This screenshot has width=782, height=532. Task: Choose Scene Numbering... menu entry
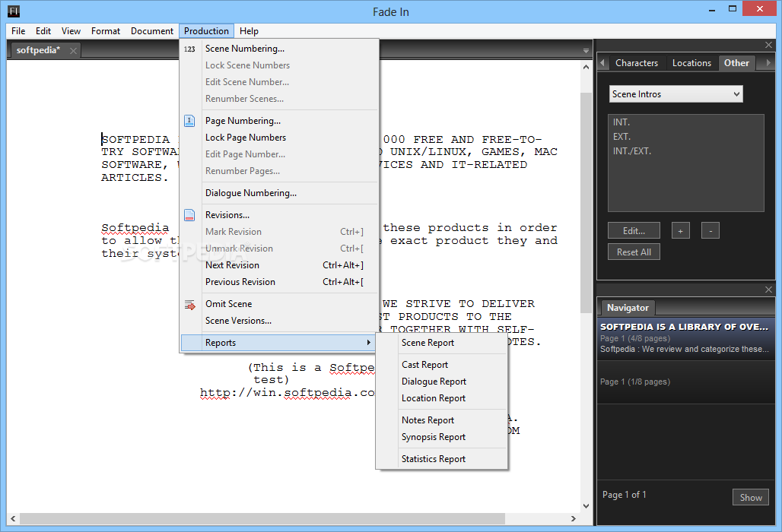pyautogui.click(x=279, y=49)
